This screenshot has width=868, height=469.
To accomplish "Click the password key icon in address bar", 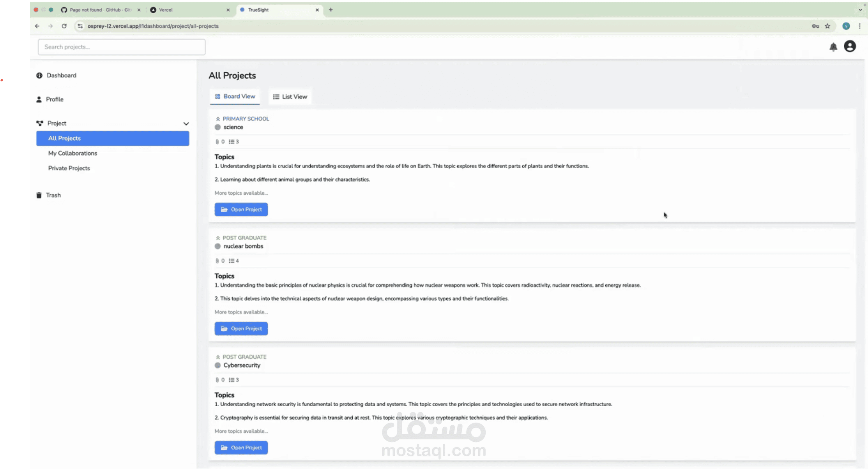I will tap(815, 26).
